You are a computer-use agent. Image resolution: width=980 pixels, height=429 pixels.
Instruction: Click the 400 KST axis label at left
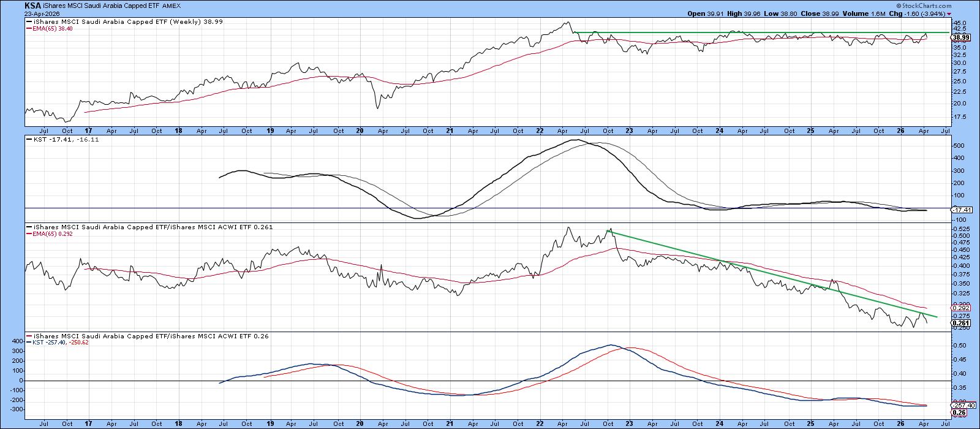(x=18, y=341)
